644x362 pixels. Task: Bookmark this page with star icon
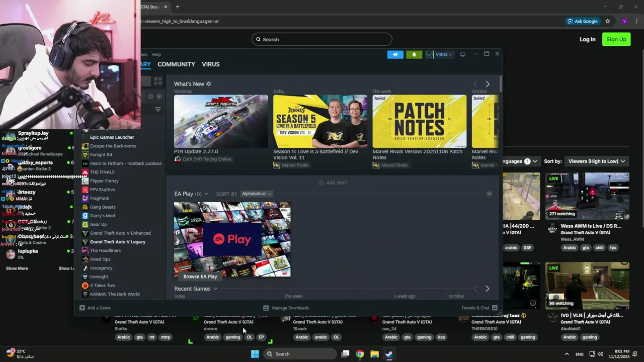click(608, 21)
